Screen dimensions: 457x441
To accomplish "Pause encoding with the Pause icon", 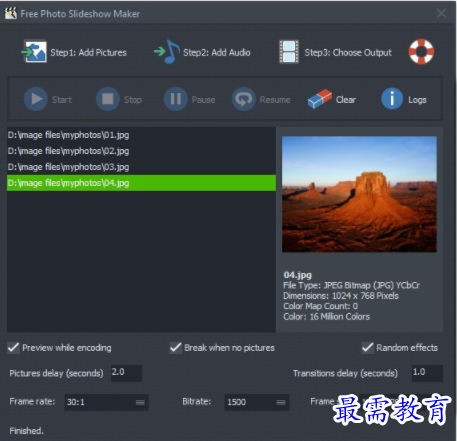I will [176, 99].
